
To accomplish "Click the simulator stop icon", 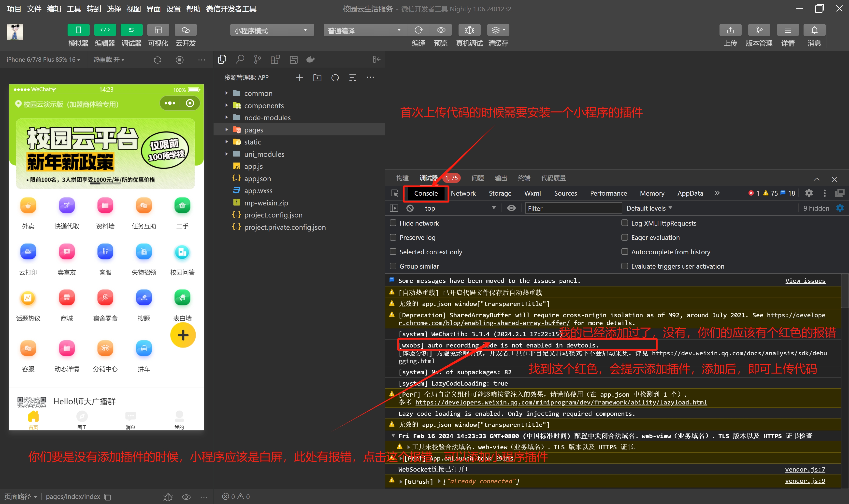I will [179, 60].
